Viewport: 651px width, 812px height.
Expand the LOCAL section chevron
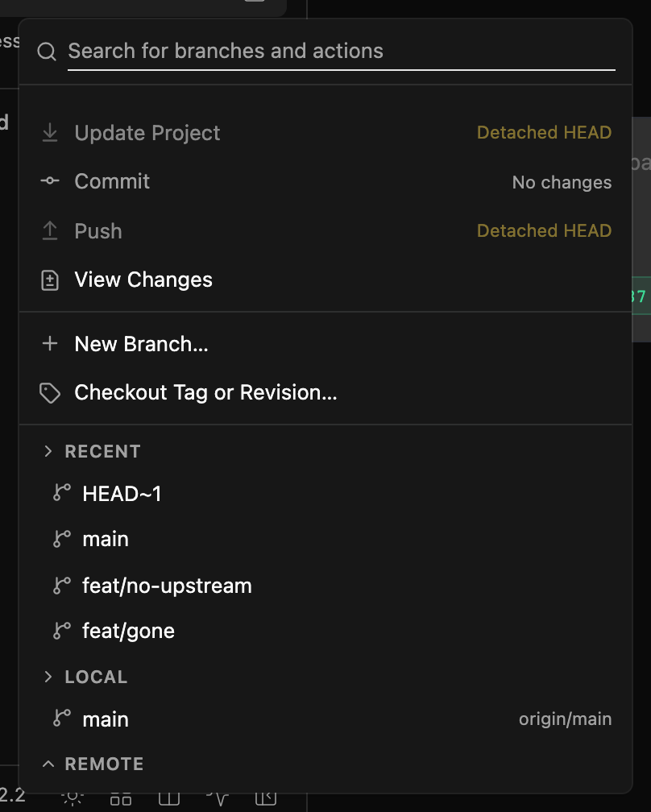coord(48,677)
